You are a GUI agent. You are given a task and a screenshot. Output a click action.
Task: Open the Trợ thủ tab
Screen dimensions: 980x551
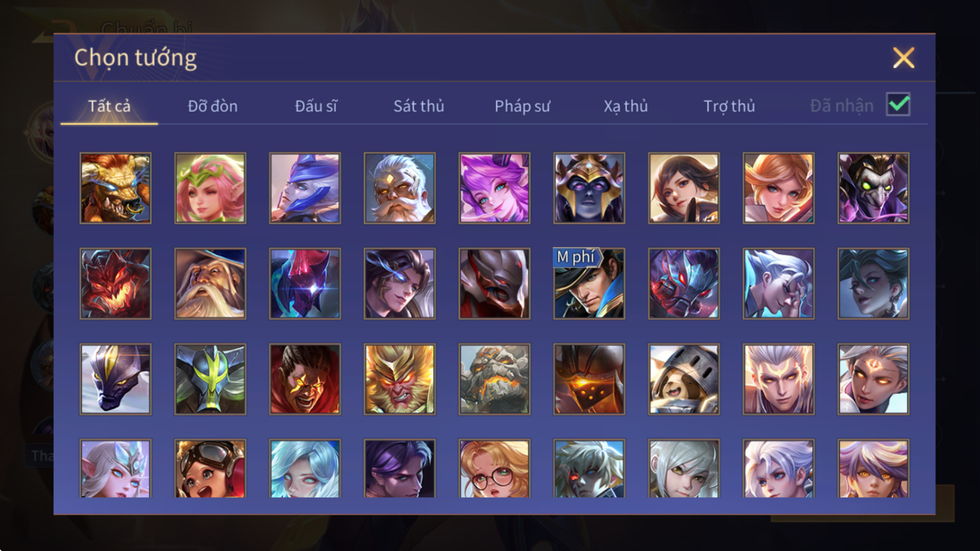[729, 106]
